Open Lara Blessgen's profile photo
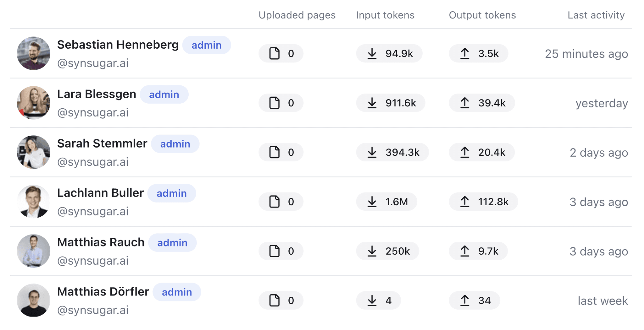Viewport: 644px width, 330px height. (x=33, y=103)
